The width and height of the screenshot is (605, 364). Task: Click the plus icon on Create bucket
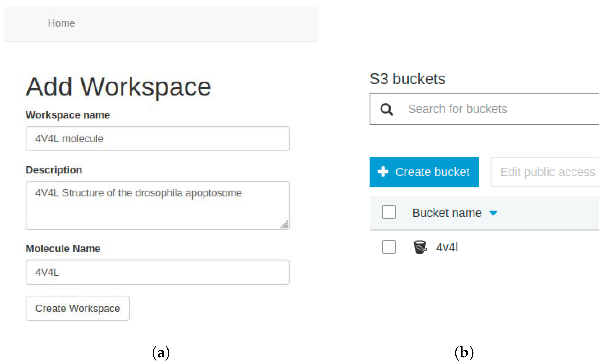pyautogui.click(x=383, y=172)
